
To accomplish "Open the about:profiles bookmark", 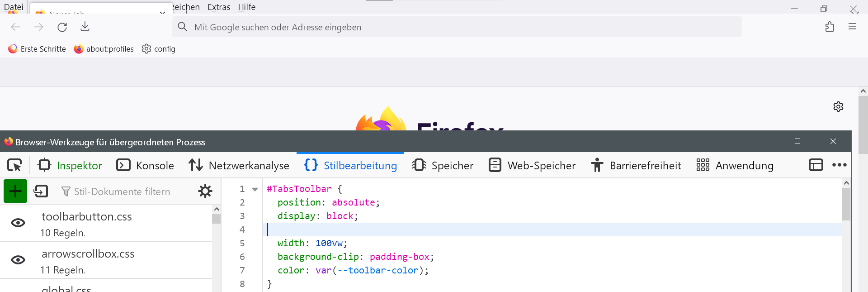I will pyautogui.click(x=104, y=49).
